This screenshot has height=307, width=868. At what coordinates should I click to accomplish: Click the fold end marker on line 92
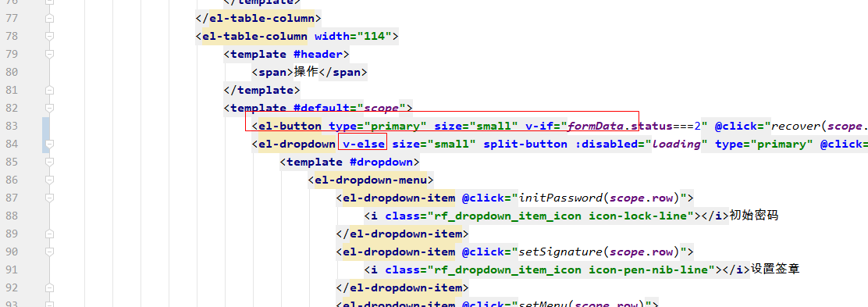tap(50, 288)
